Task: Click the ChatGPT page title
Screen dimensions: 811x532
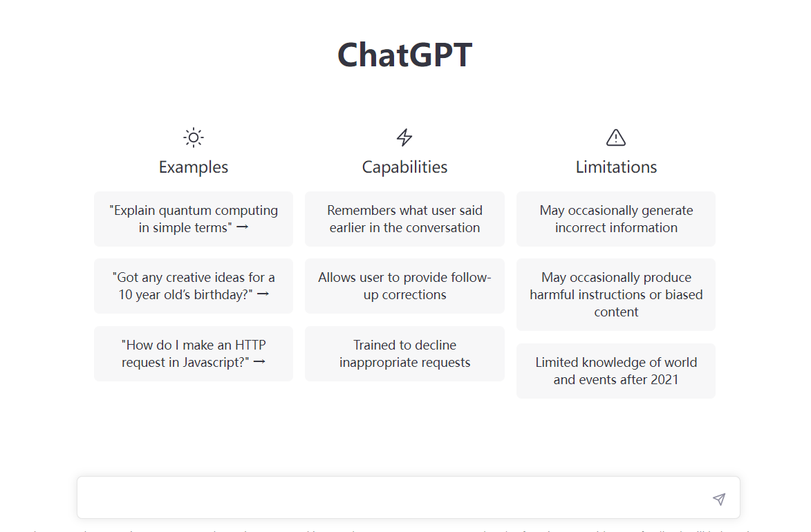Action: click(404, 55)
